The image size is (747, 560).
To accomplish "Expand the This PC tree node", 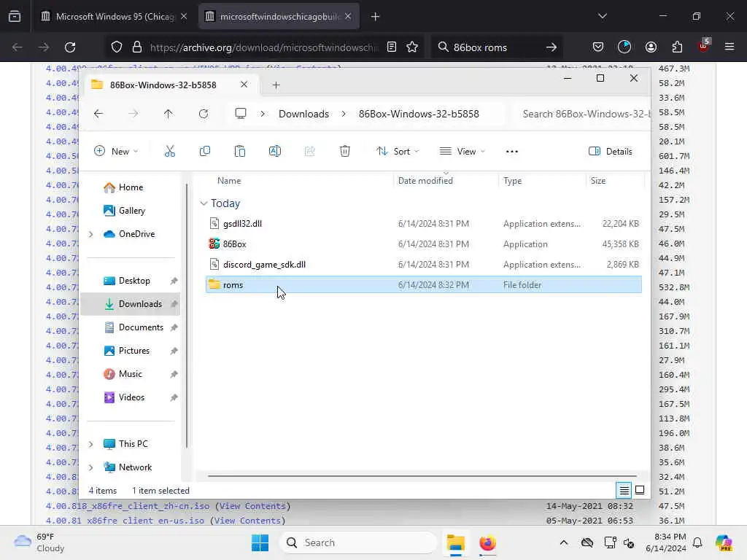I will pos(91,444).
